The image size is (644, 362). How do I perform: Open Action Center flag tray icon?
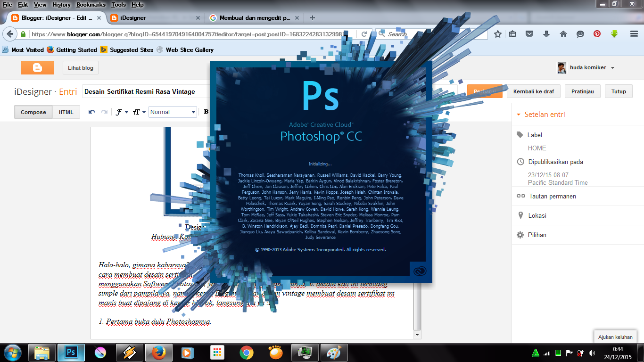(x=569, y=353)
